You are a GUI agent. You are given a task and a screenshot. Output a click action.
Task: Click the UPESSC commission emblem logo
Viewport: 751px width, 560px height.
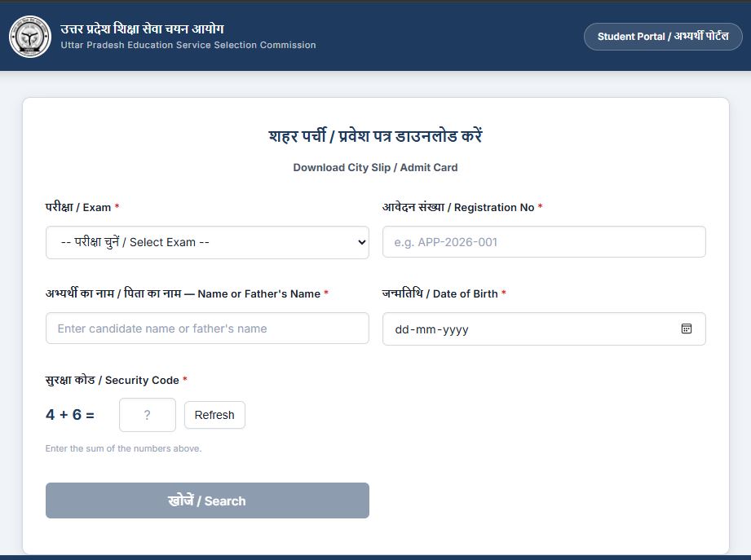tap(30, 37)
